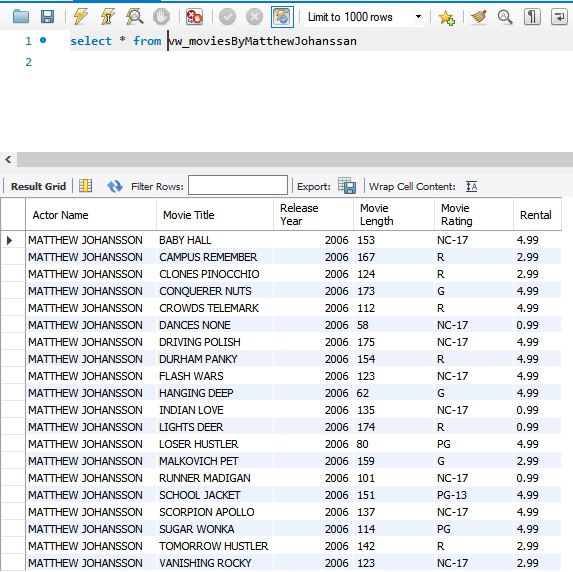The height and width of the screenshot is (572, 573).
Task: Refresh the result data
Action: pyautogui.click(x=115, y=186)
